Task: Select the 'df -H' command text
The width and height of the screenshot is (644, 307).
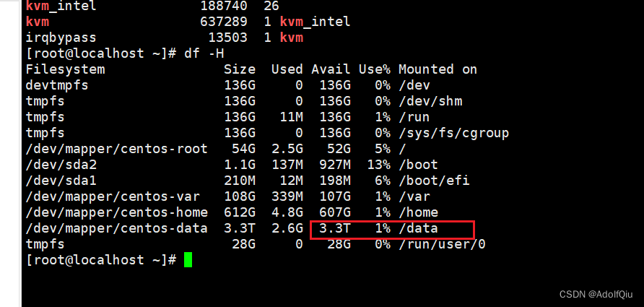Action: (x=204, y=53)
